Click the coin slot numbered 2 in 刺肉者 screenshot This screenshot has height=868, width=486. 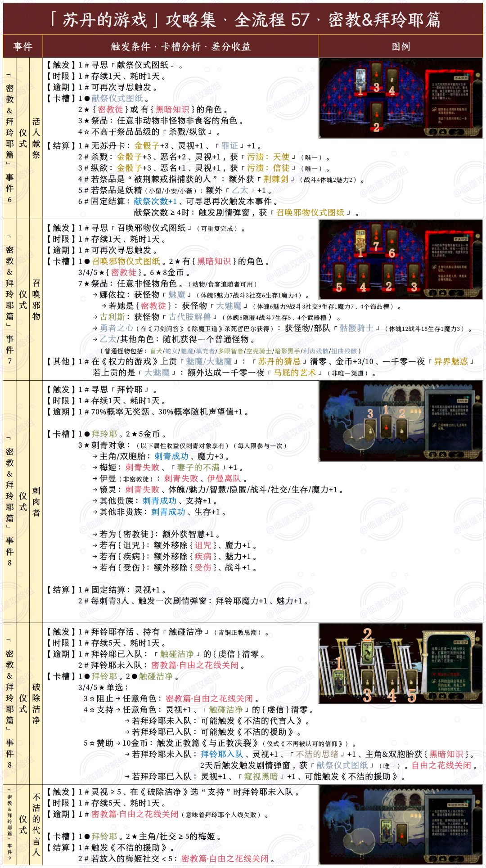point(402,430)
